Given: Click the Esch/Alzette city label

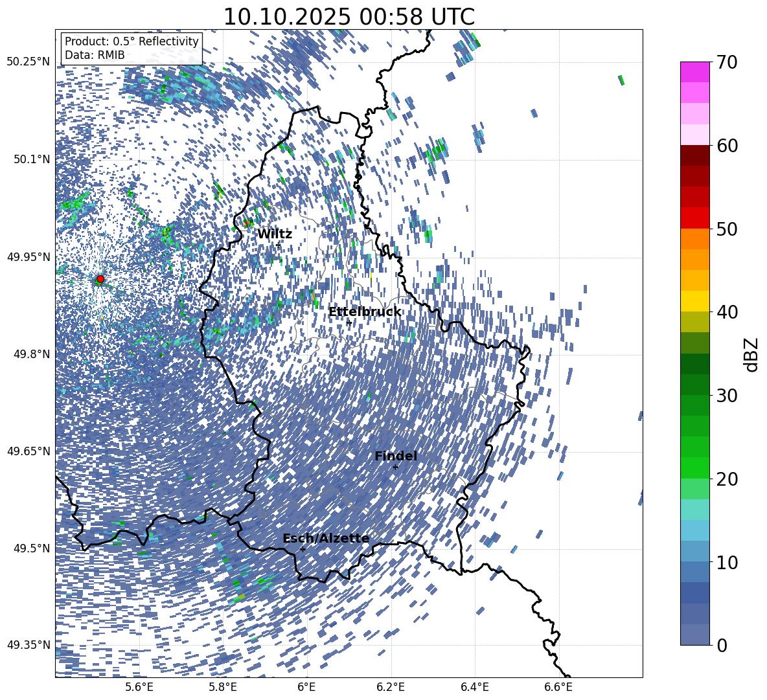Looking at the screenshot, I should pyautogui.click(x=326, y=539).
